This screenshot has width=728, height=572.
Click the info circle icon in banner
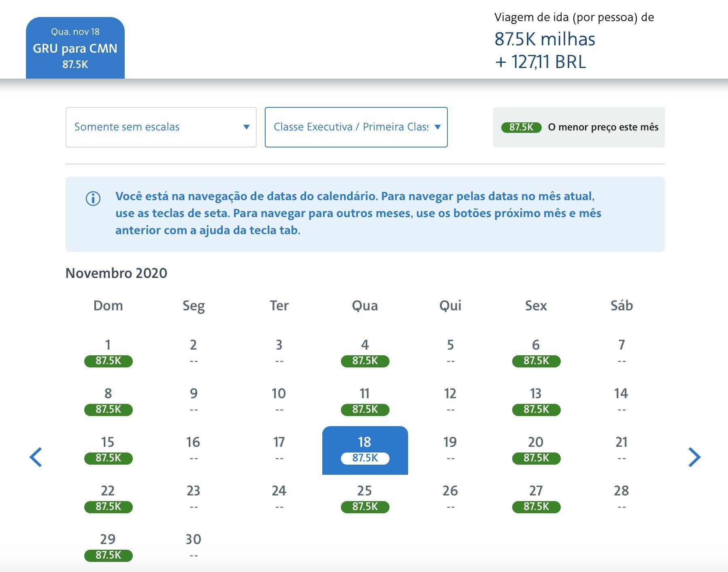coord(93,198)
